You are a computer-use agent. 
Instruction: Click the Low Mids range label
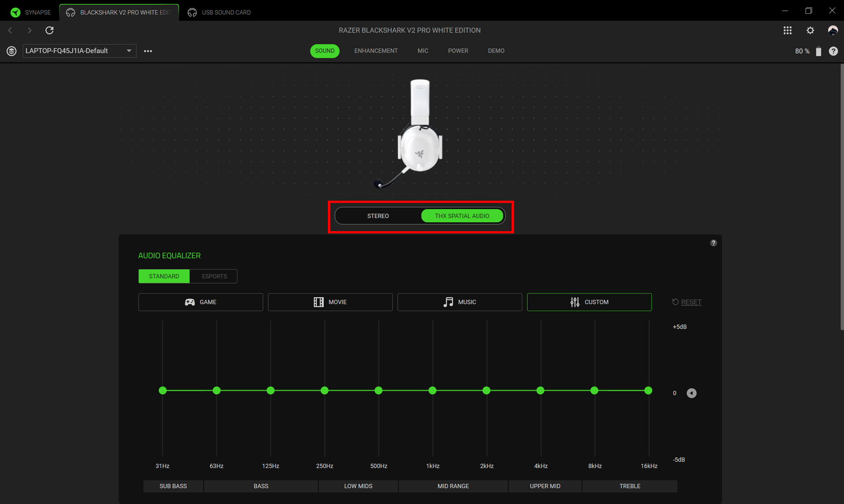pyautogui.click(x=358, y=486)
